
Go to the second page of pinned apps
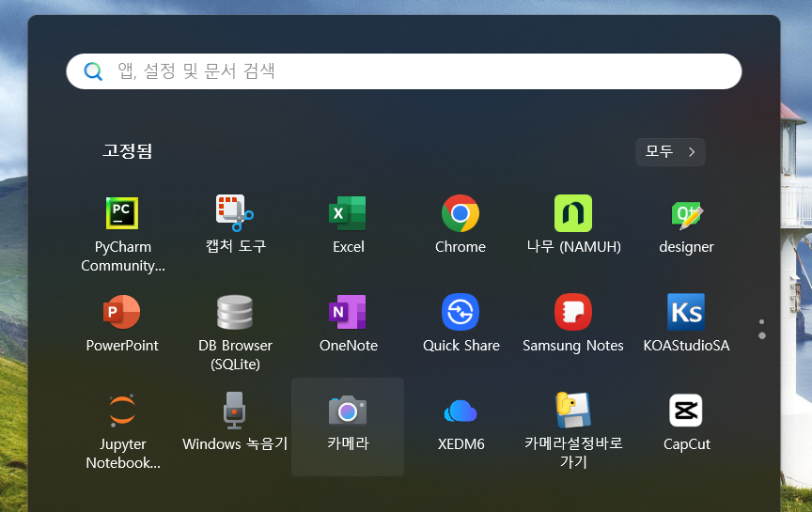pyautogui.click(x=762, y=335)
